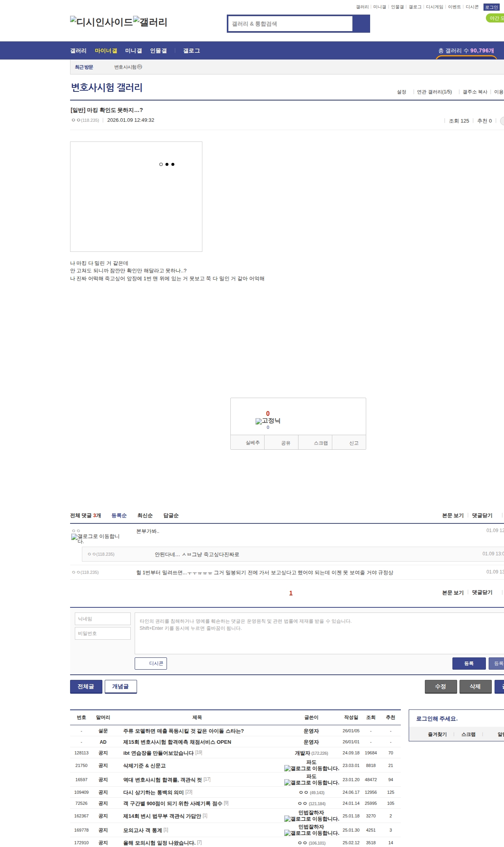This screenshot has width=504, height=847.
Task: Click 스크랩 button under post
Action: [315, 443]
